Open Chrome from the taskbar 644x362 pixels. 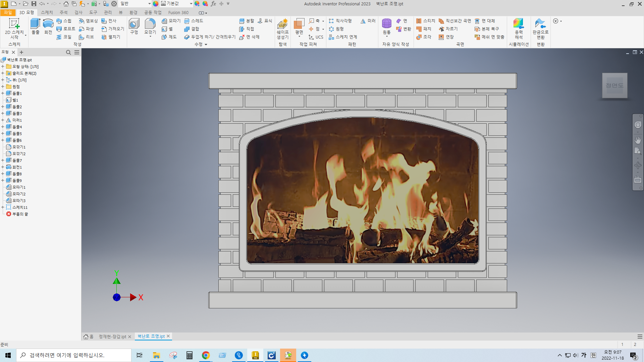coord(206,355)
